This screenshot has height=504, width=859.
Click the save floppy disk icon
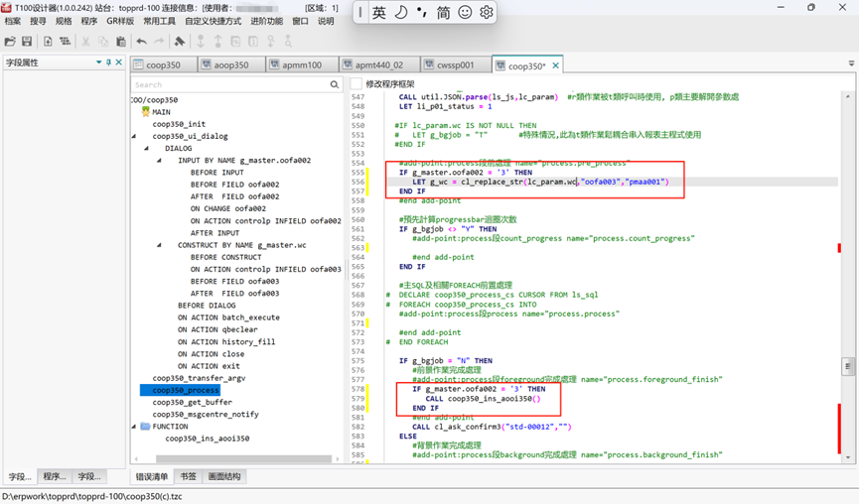point(27,41)
